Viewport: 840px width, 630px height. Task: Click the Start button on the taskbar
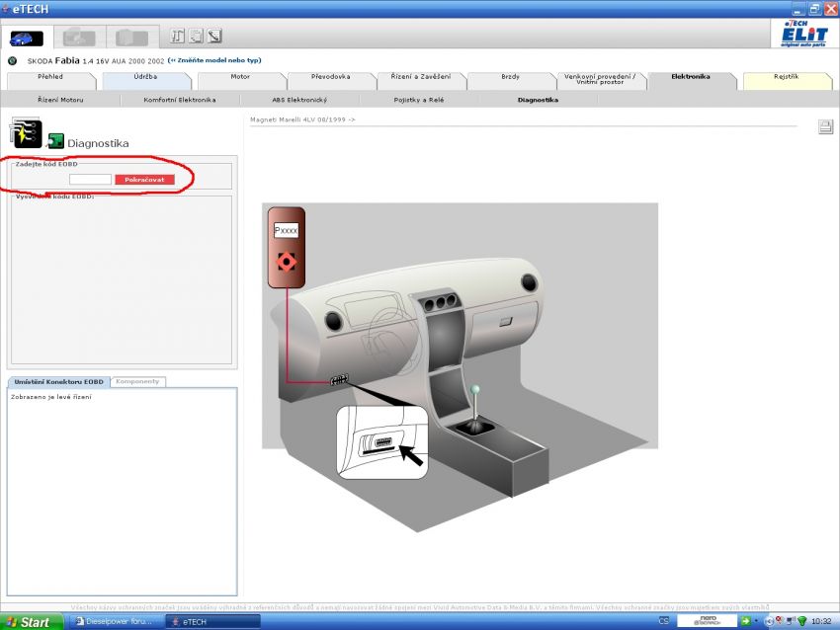point(31,621)
